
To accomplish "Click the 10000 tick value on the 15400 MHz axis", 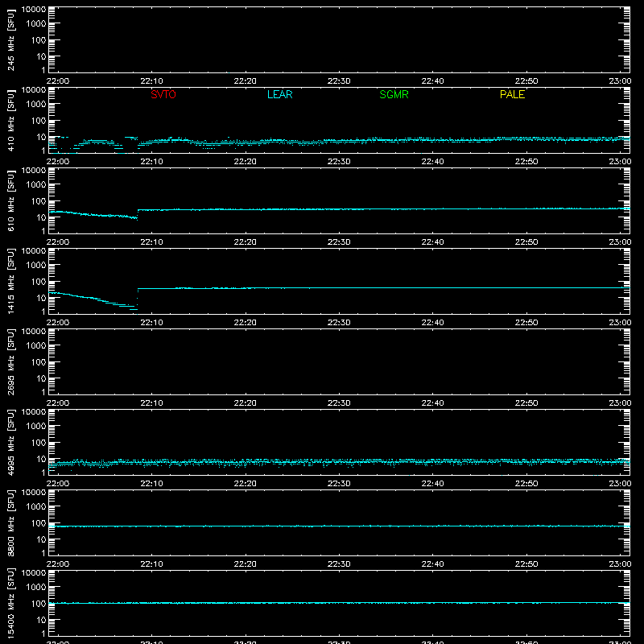I will (x=34, y=573).
